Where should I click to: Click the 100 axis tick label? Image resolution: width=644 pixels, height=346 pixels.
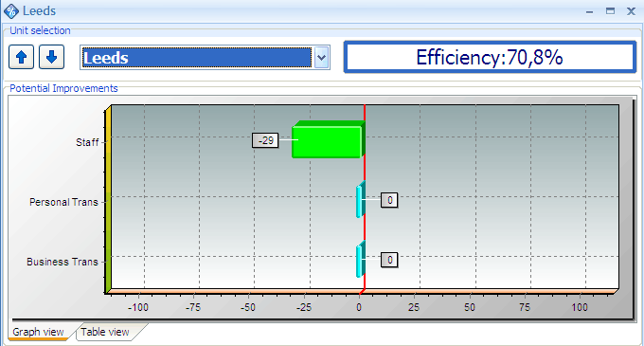tap(580, 307)
